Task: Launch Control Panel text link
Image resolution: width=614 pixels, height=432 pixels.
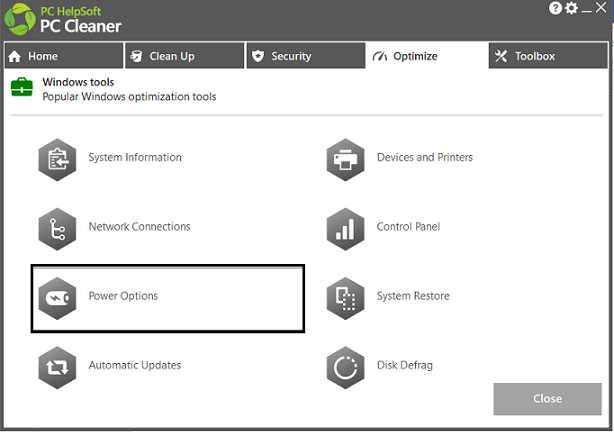Action: coord(408,227)
